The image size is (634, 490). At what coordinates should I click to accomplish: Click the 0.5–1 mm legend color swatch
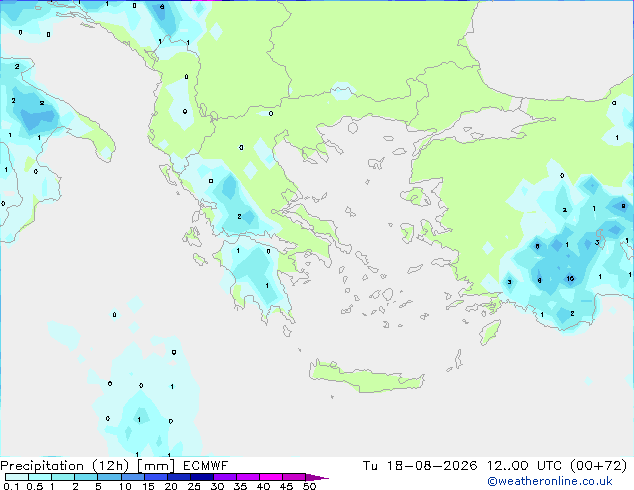40,477
